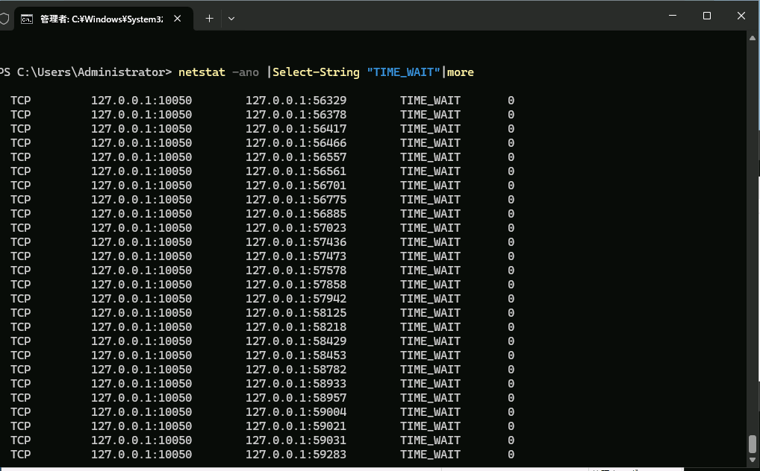Click the "TIME_WAIT" string in the command line

403,72
